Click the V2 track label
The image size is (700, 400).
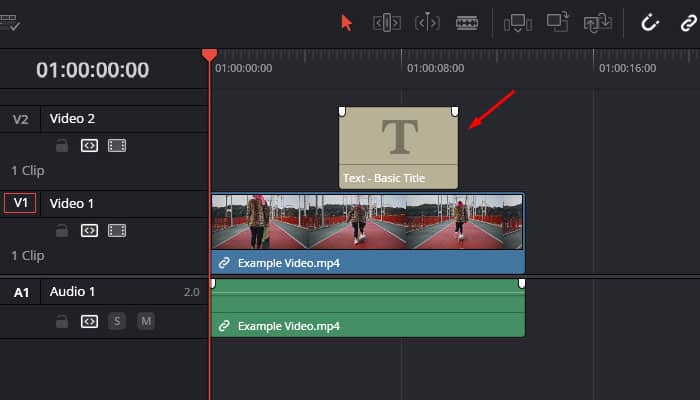tap(21, 119)
